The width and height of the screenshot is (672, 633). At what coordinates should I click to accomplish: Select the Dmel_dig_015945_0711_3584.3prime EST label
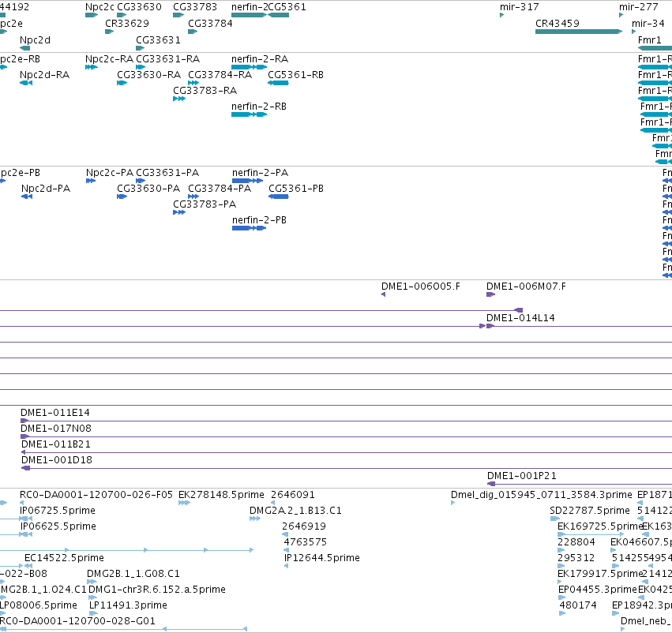[x=541, y=495]
